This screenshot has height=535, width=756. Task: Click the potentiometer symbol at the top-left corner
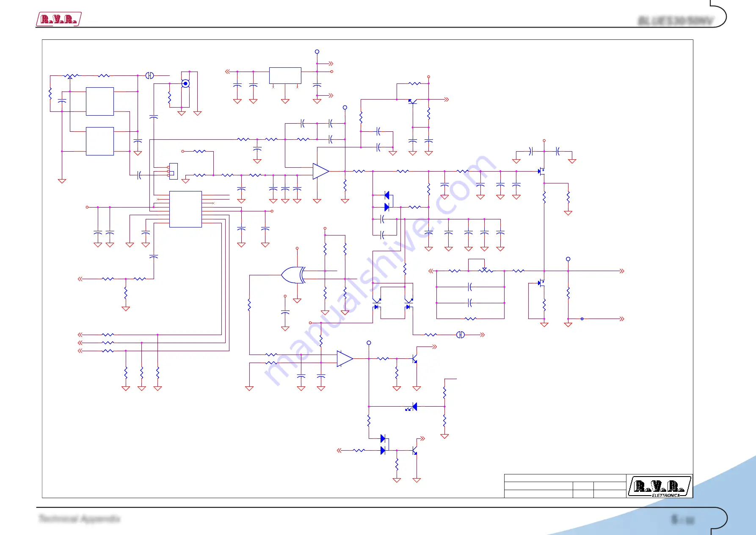point(70,76)
